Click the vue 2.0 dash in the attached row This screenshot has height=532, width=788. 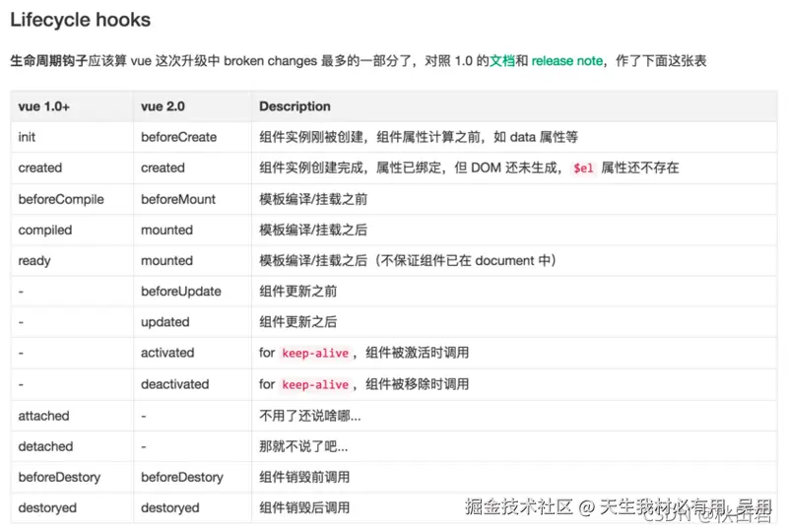tap(144, 417)
